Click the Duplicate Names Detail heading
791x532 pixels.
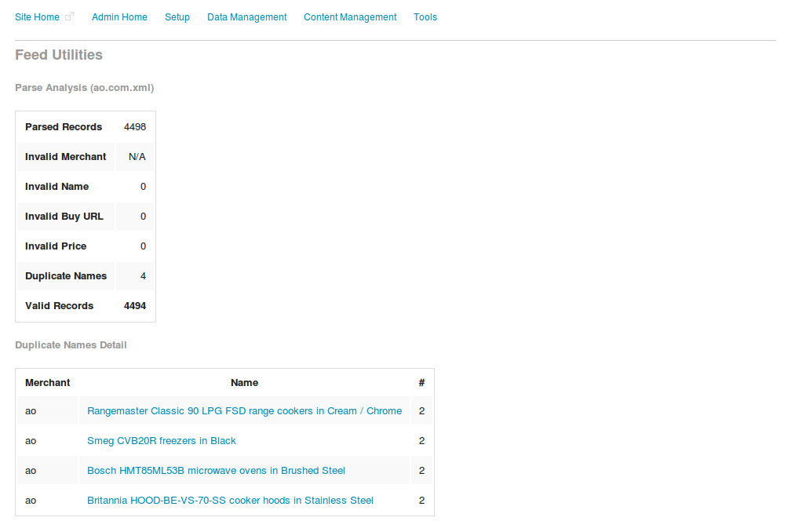coord(71,345)
